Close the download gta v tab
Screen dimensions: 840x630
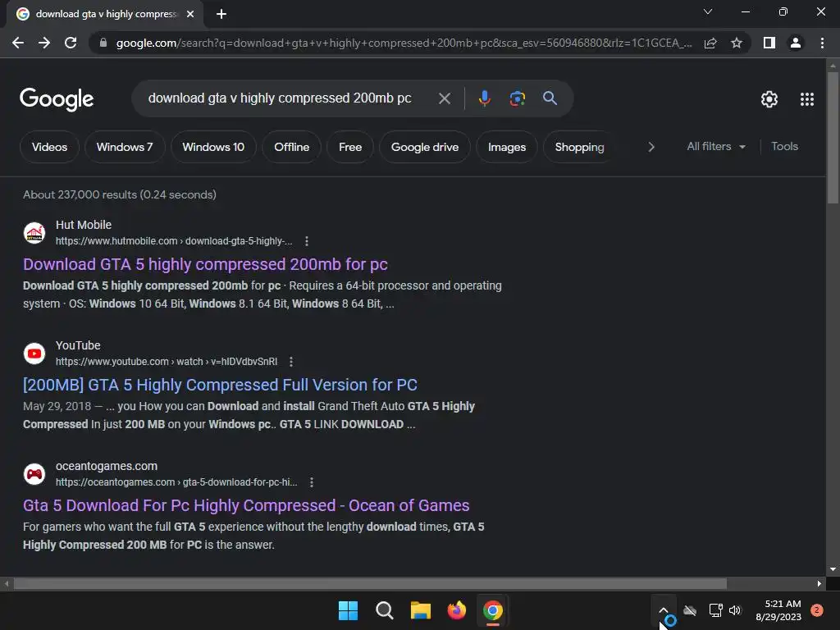click(190, 14)
